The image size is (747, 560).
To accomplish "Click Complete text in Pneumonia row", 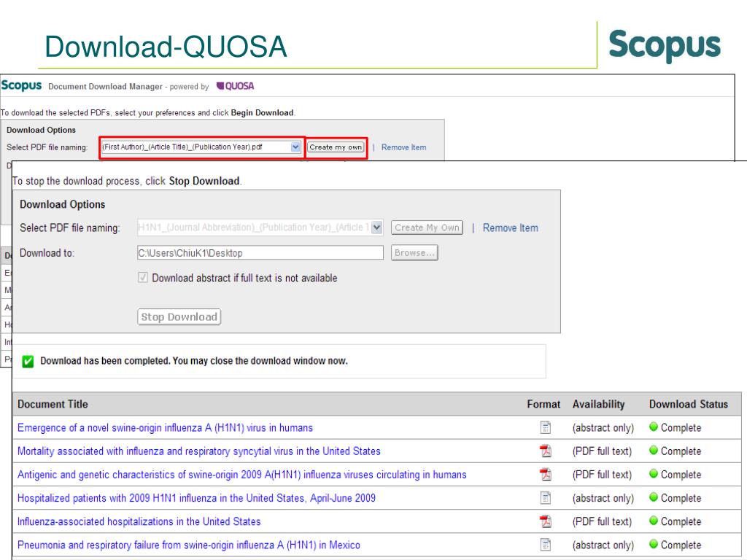I will (x=681, y=545).
